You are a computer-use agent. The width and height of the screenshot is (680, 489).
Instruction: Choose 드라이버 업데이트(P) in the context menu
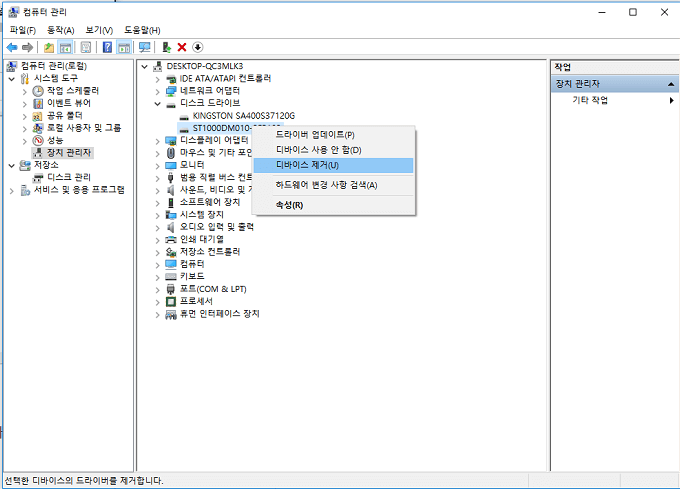click(x=315, y=134)
